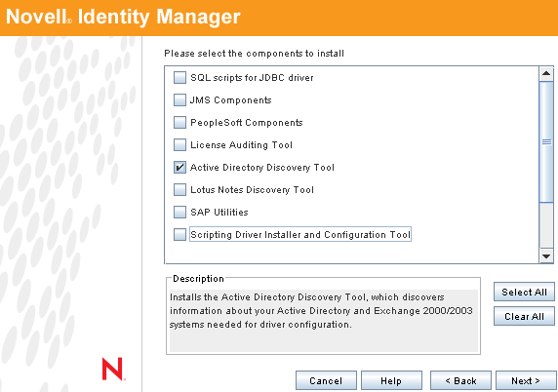Screen dimensions: 558x392
Task: Click the component description text box
Action: (324, 321)
